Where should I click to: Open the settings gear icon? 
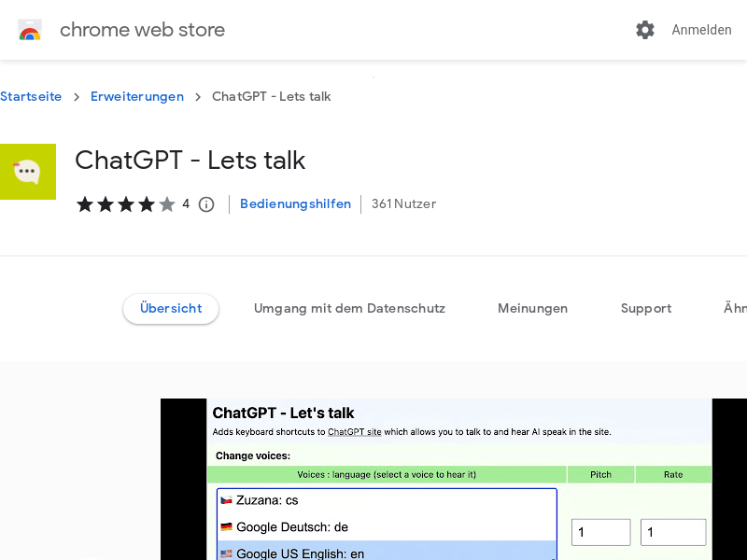645,30
